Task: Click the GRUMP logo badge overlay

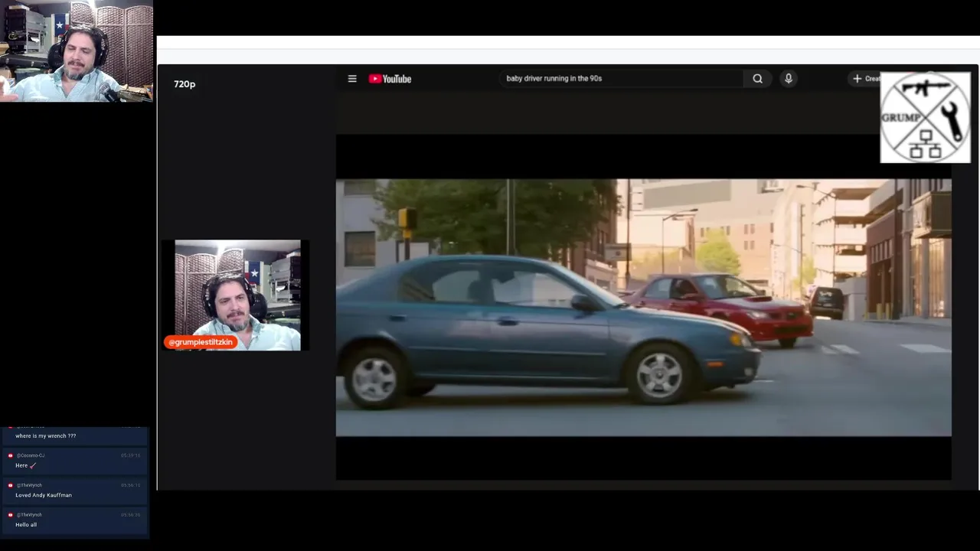Action: click(925, 118)
